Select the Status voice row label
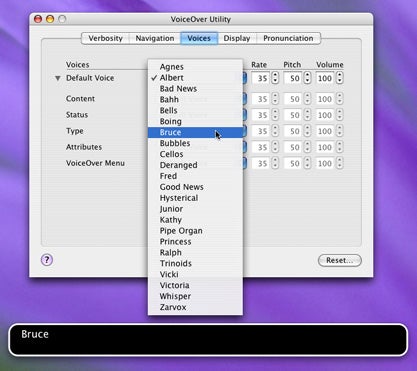Image resolution: width=417 pixels, height=371 pixels. [77, 115]
